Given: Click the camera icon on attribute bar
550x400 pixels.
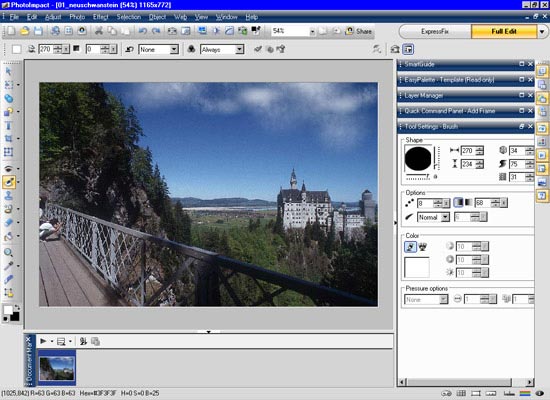Looking at the screenshot, I should [395, 49].
